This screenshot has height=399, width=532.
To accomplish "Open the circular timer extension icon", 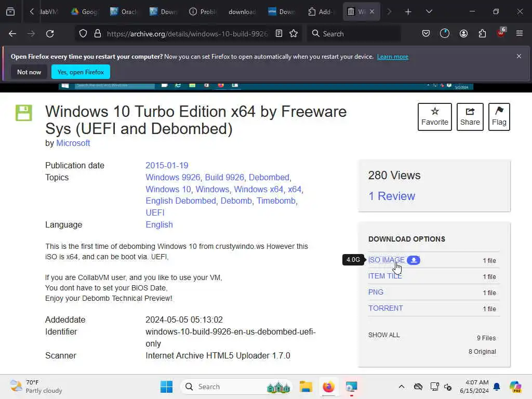I will coord(445,34).
